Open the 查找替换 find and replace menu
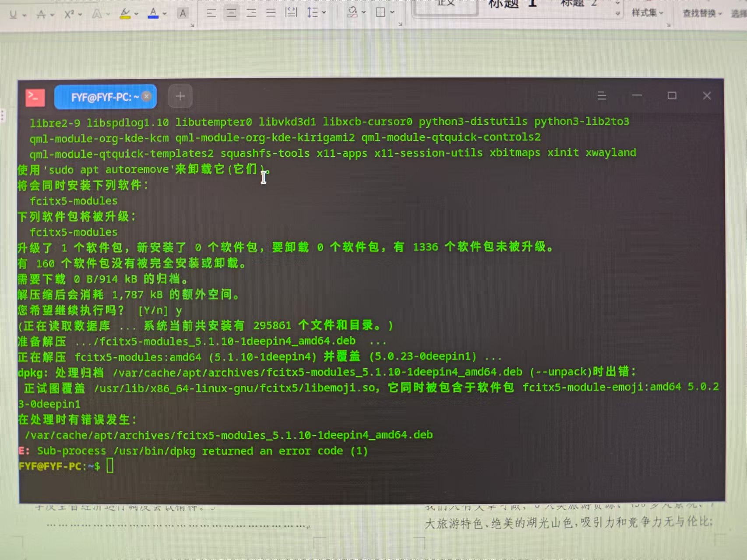747x560 pixels. [x=702, y=14]
